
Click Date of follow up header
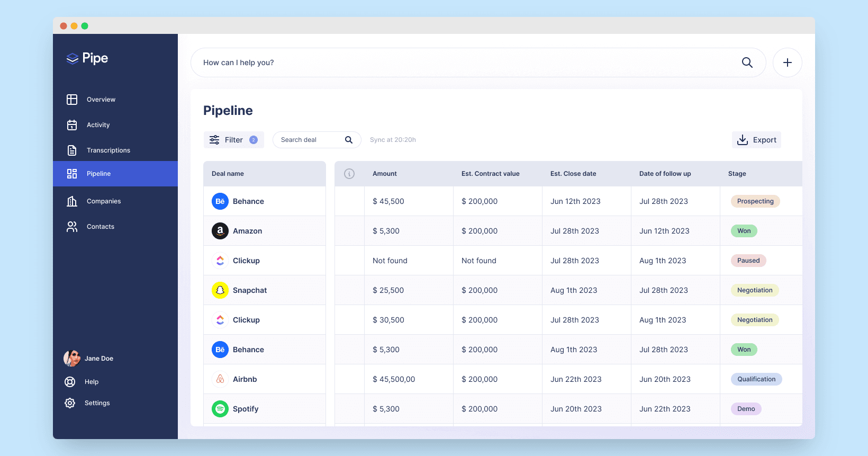(665, 174)
